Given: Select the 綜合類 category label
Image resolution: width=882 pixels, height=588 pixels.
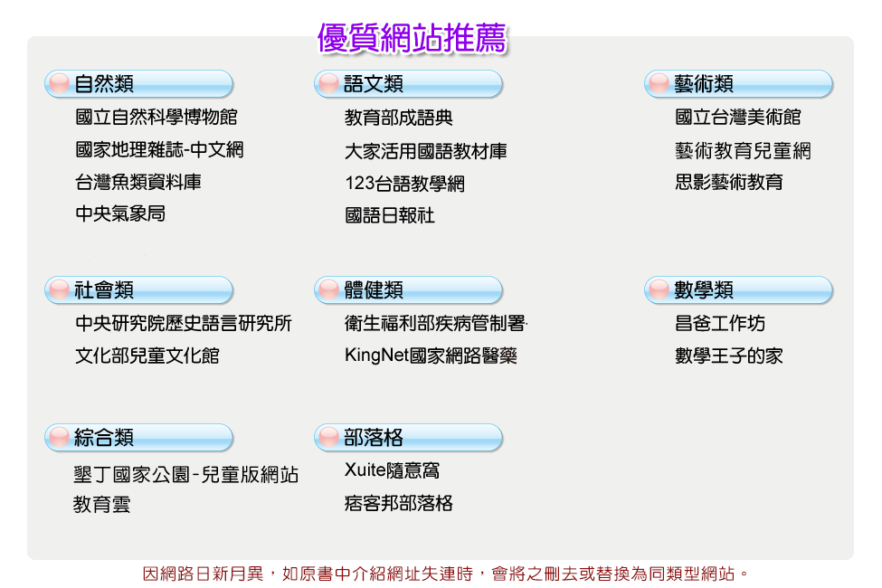Looking at the screenshot, I should (x=104, y=437).
